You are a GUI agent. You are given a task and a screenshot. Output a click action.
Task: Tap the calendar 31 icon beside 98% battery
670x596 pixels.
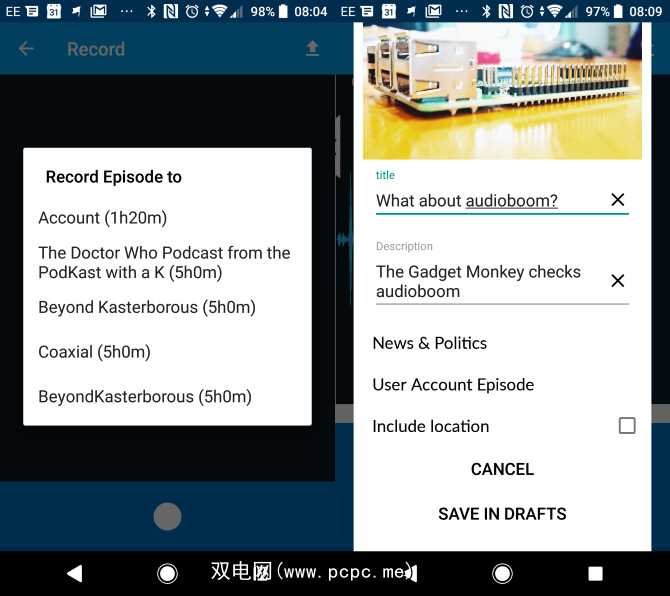[x=54, y=11]
